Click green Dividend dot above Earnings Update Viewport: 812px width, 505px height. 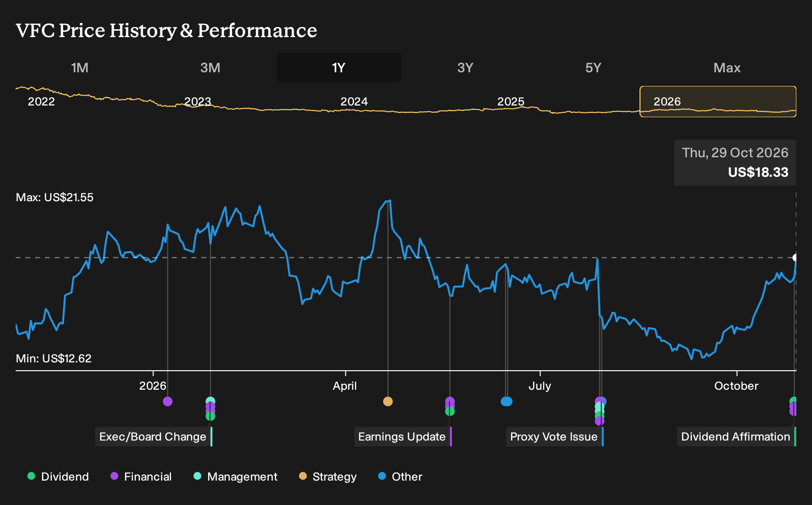[x=450, y=411]
